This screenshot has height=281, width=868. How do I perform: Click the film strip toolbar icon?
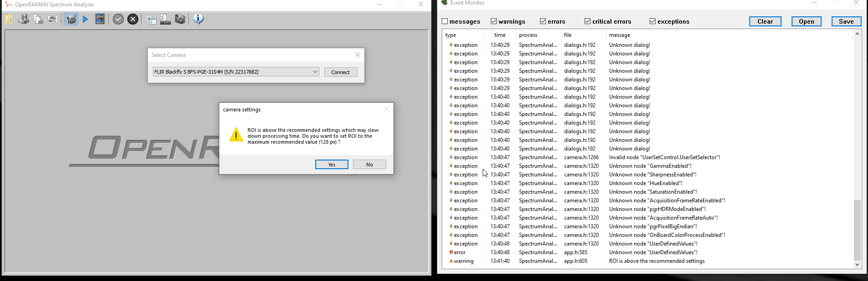[x=100, y=19]
